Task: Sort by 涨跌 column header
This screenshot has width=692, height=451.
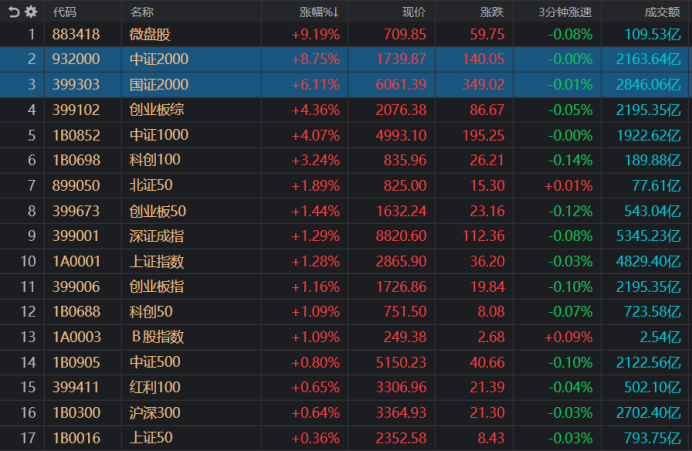Action: click(491, 12)
